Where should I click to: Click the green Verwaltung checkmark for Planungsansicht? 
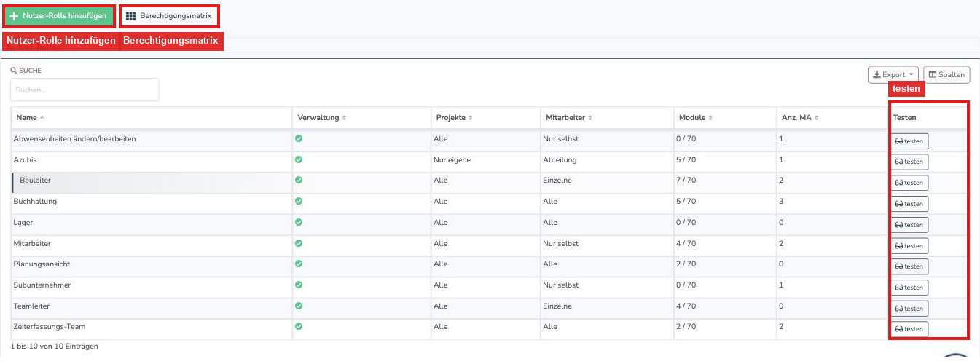click(299, 264)
